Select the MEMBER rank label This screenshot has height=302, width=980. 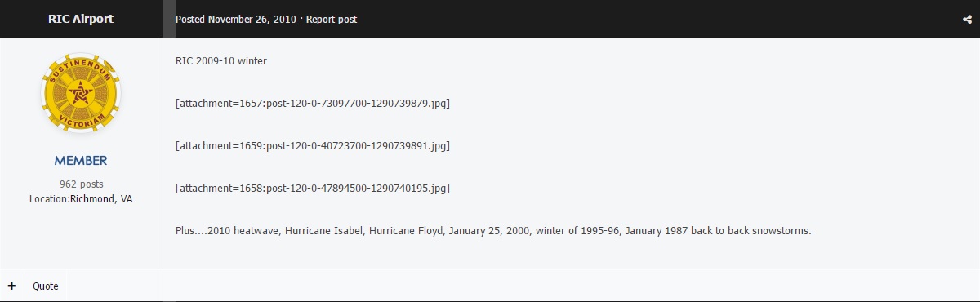[81, 161]
